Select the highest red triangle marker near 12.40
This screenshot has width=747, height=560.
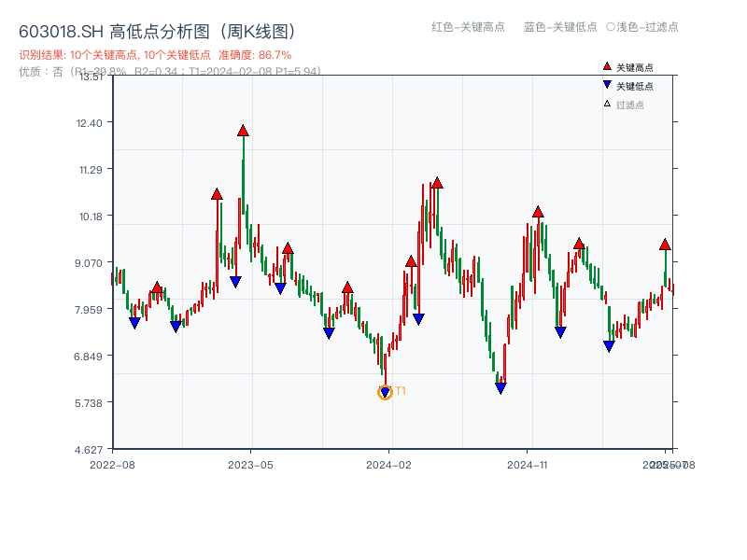(x=242, y=128)
